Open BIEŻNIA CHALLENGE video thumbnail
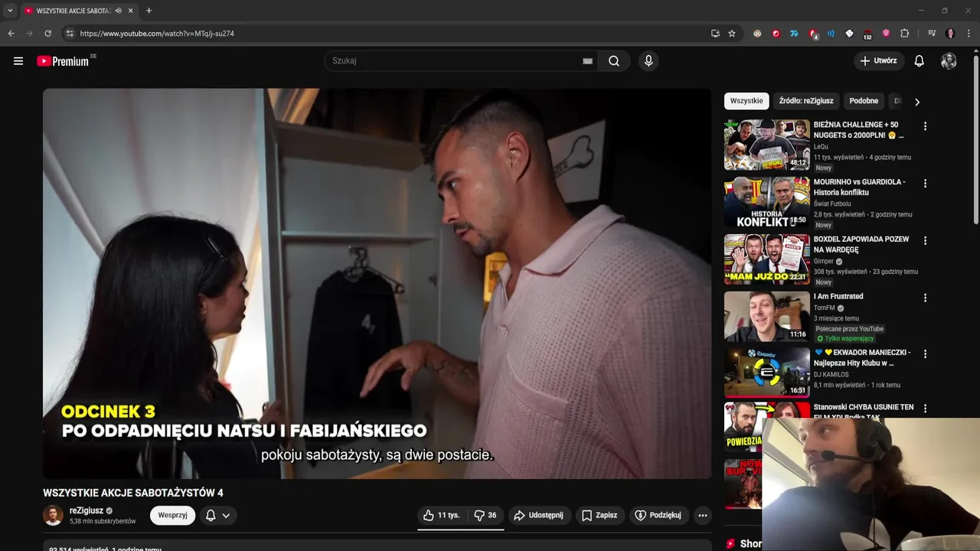980x551 pixels. 767,145
